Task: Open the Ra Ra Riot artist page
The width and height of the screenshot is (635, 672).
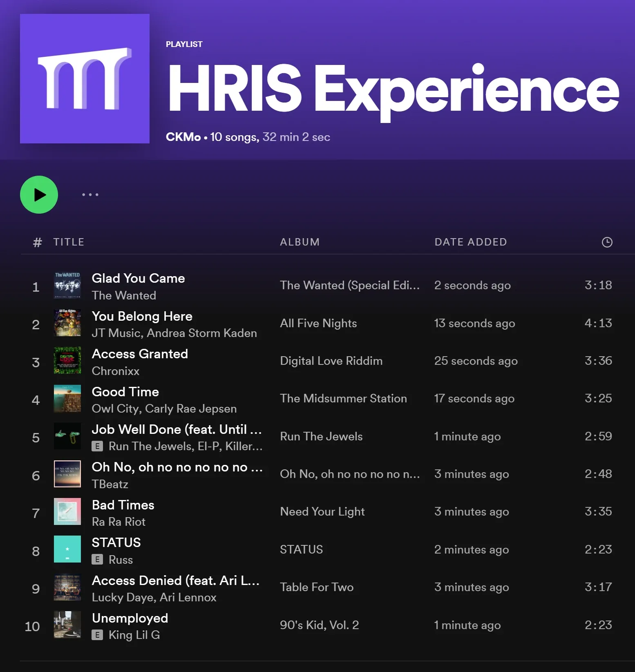Action: coord(119,522)
